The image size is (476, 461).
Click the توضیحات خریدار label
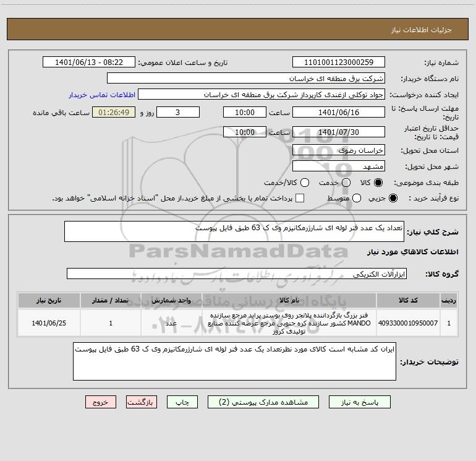click(429, 362)
